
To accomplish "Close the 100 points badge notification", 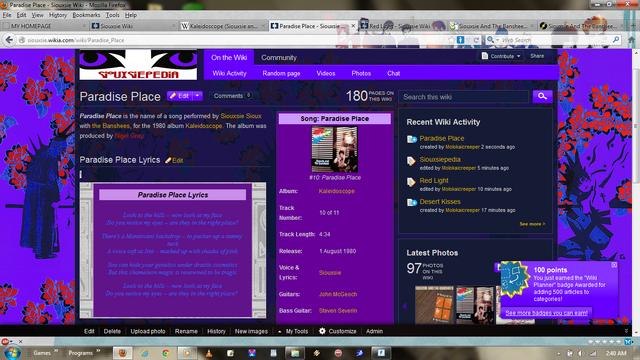I will pyautogui.click(x=614, y=265).
